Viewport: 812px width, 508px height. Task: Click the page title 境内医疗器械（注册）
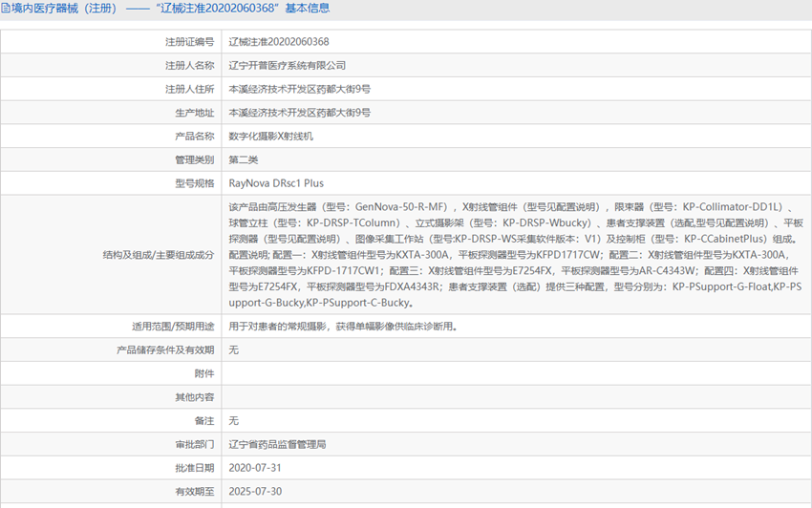[64, 9]
